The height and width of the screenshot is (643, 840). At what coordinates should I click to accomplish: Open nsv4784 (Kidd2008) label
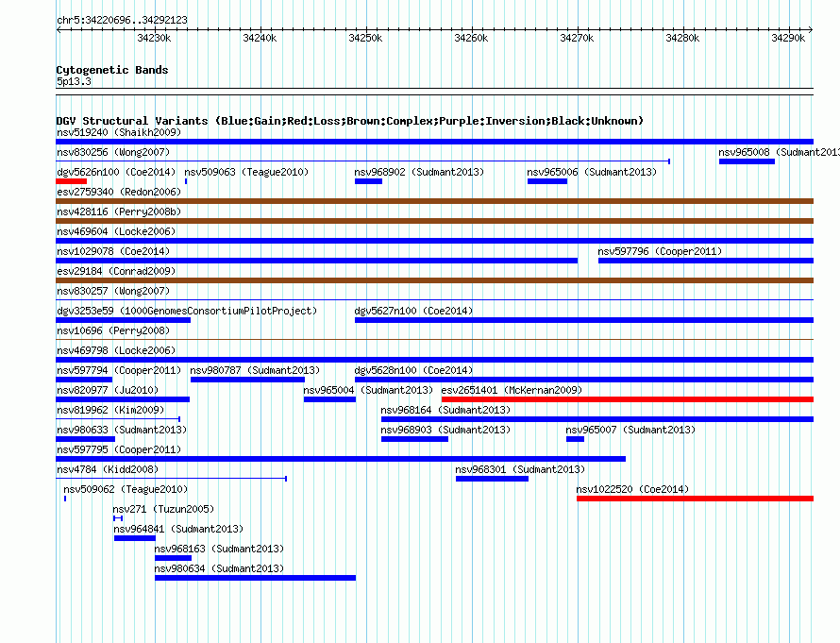(x=108, y=469)
